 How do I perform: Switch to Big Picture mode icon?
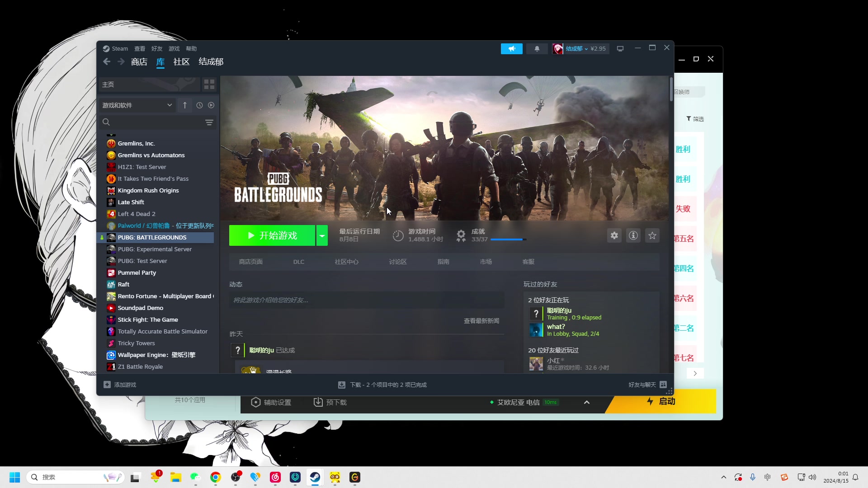click(x=620, y=49)
